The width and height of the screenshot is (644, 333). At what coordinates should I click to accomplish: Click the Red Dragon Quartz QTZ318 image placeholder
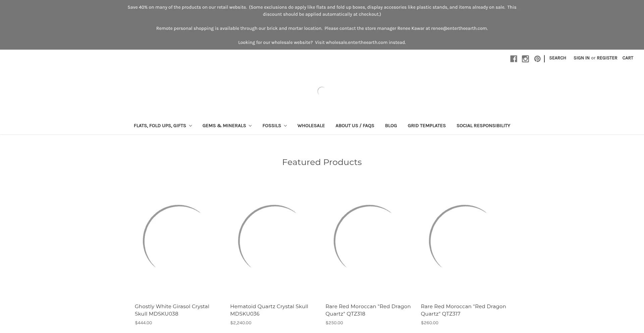[x=369, y=240]
